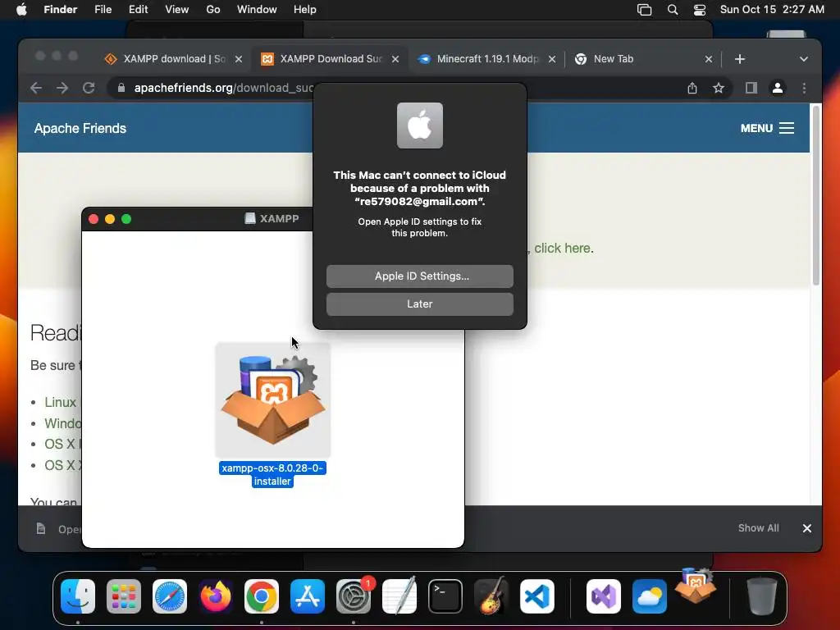840x630 pixels.
Task: Toggle the Chrome side panel
Action: 751,88
